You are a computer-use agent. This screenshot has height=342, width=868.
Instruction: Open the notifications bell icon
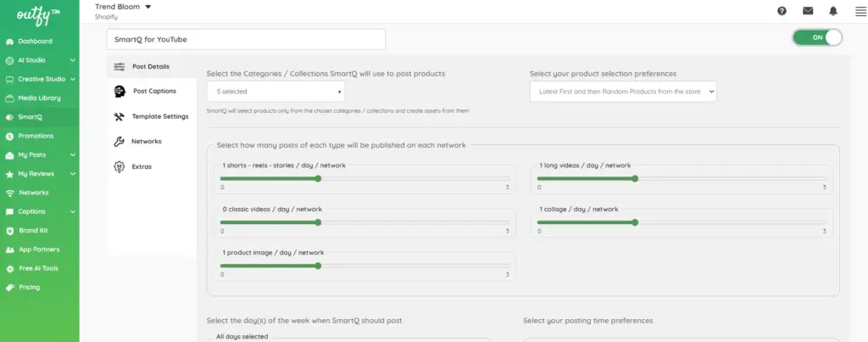[x=833, y=11]
